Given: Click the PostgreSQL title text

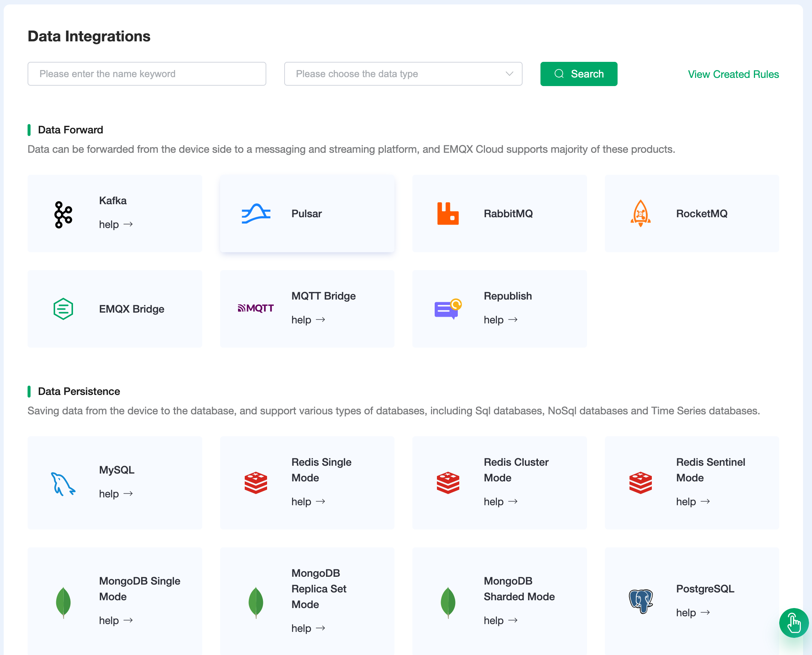Looking at the screenshot, I should point(705,589).
